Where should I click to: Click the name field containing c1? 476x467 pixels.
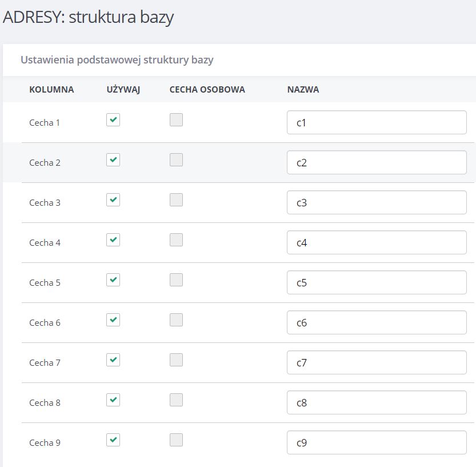(377, 122)
